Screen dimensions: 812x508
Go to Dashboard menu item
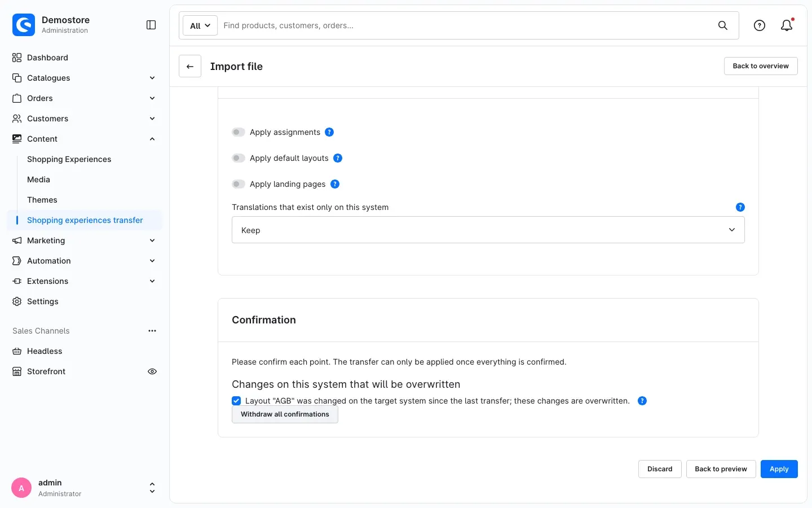47,58
